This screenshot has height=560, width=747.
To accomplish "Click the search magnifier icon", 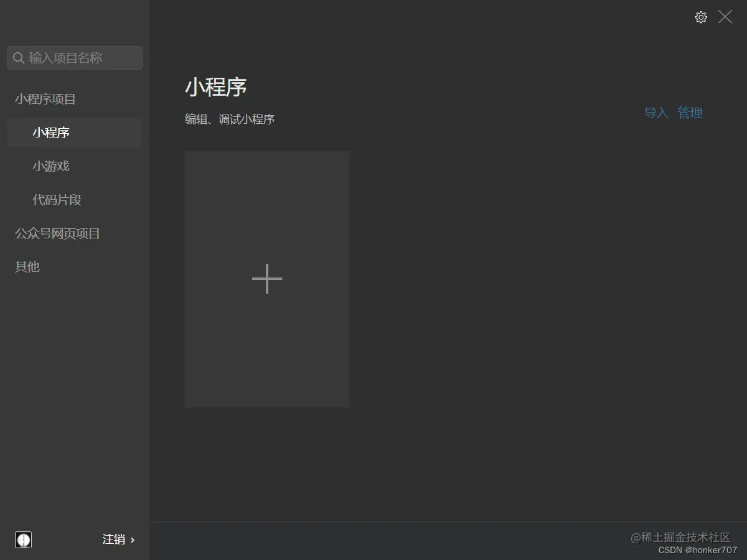I will [x=19, y=58].
